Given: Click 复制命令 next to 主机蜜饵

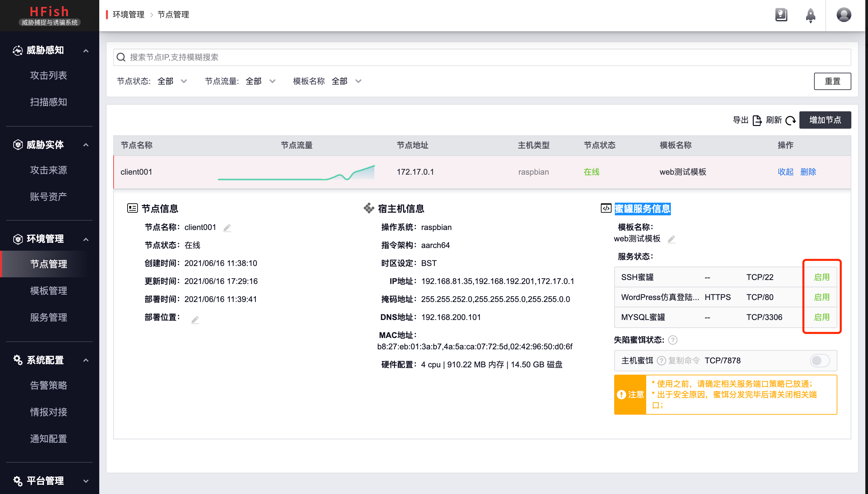Looking at the screenshot, I should 683,360.
